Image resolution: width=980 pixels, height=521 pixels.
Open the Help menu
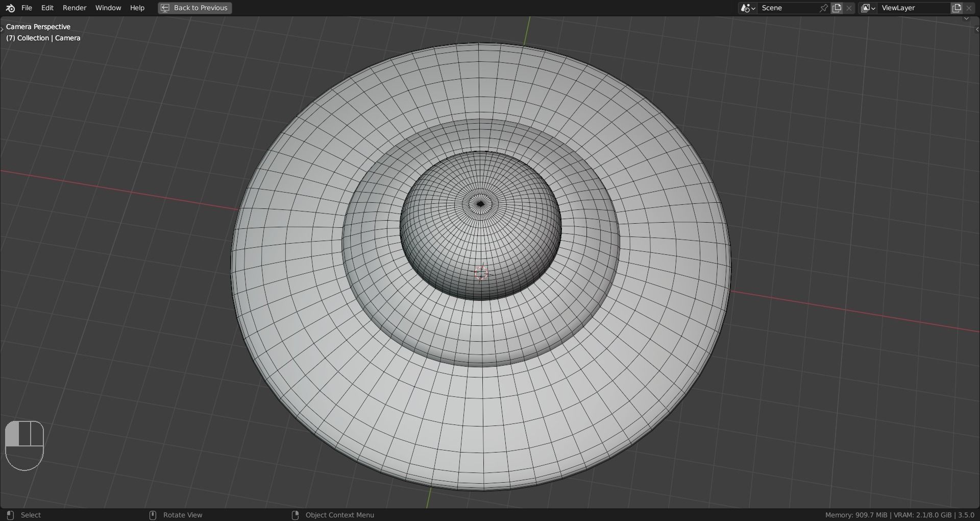(137, 8)
